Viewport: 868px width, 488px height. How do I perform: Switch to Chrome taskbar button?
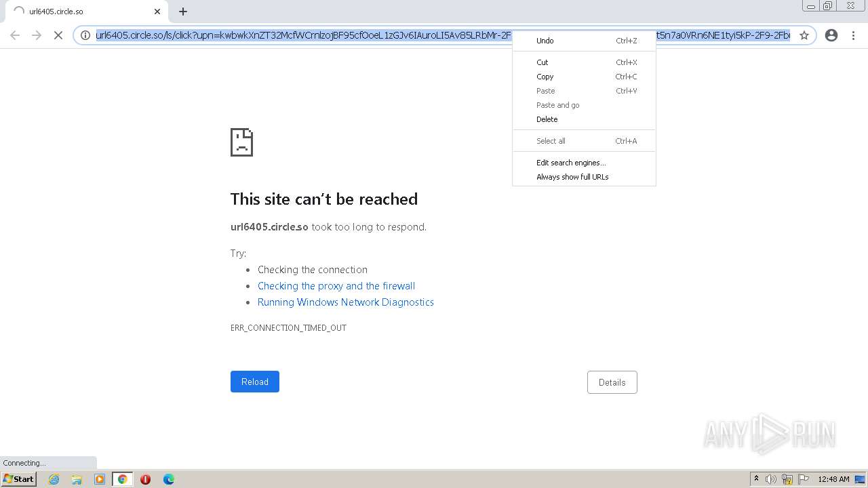(x=123, y=479)
